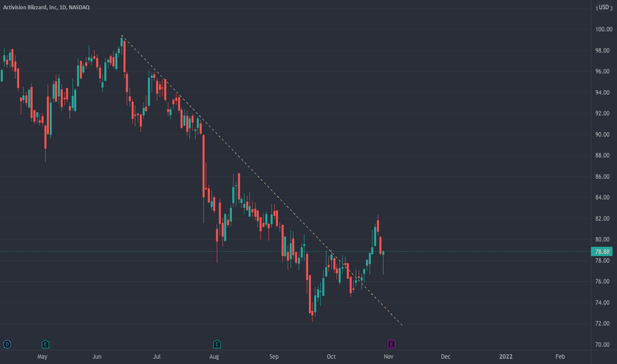Click the Oct label on time axis
The image size is (617, 364).
click(331, 357)
